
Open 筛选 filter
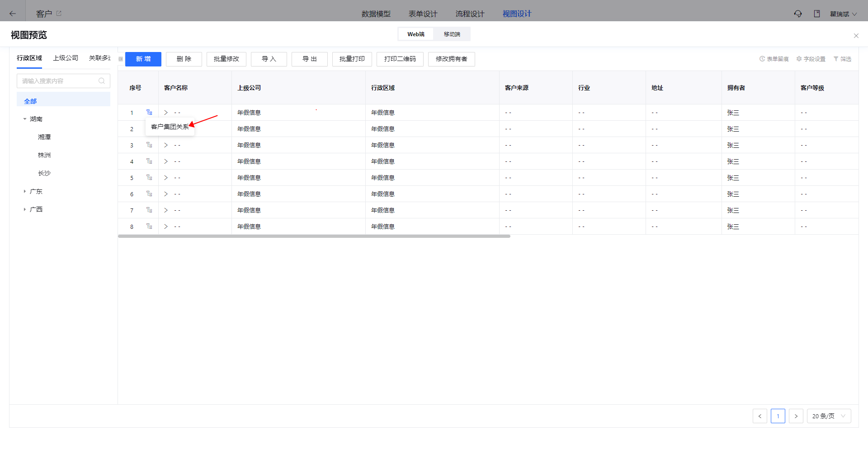click(x=842, y=59)
